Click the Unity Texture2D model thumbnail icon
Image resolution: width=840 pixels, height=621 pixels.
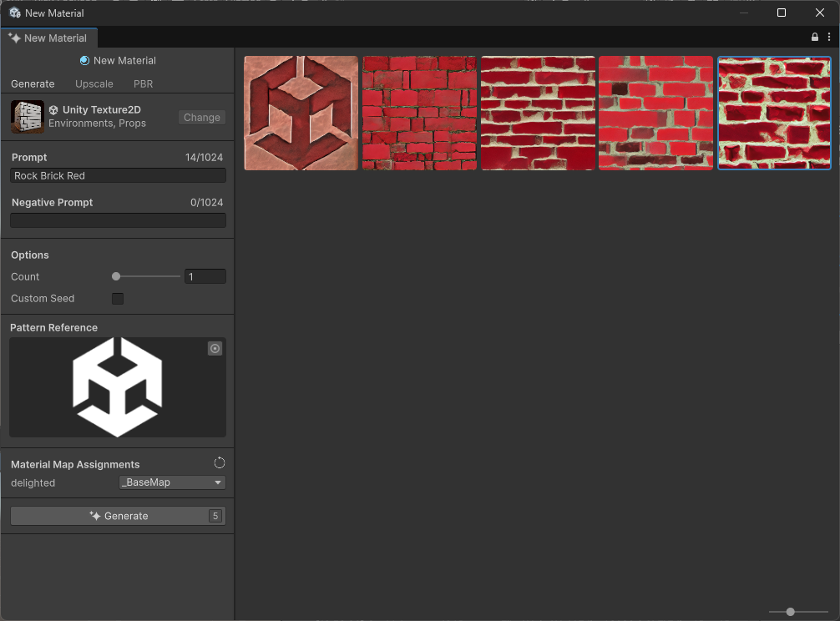point(28,116)
